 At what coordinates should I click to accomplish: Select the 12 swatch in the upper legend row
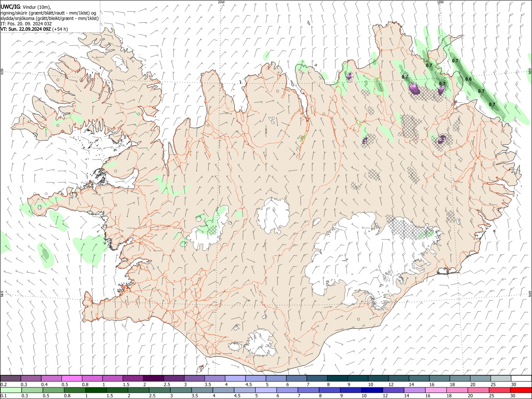pyautogui.click(x=398, y=379)
